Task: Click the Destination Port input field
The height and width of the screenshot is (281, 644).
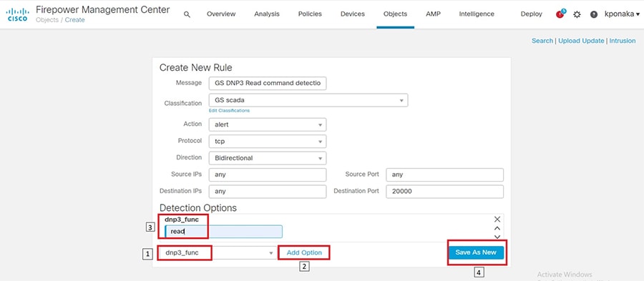Action: click(x=445, y=191)
